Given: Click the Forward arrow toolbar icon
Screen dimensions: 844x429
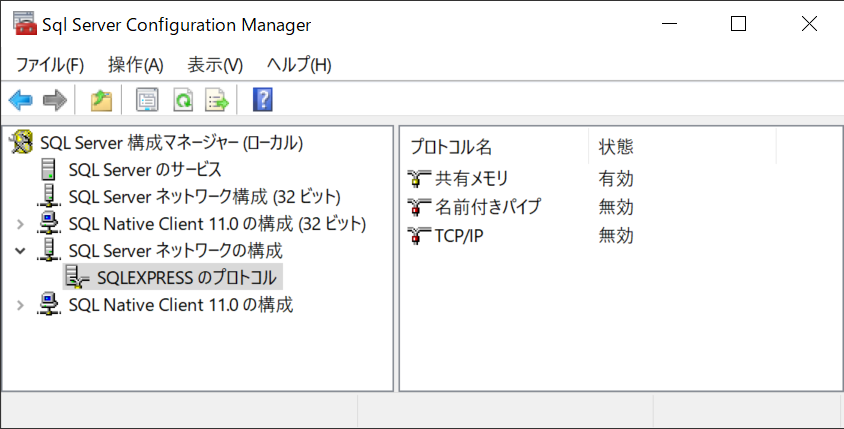Looking at the screenshot, I should coord(54,100).
